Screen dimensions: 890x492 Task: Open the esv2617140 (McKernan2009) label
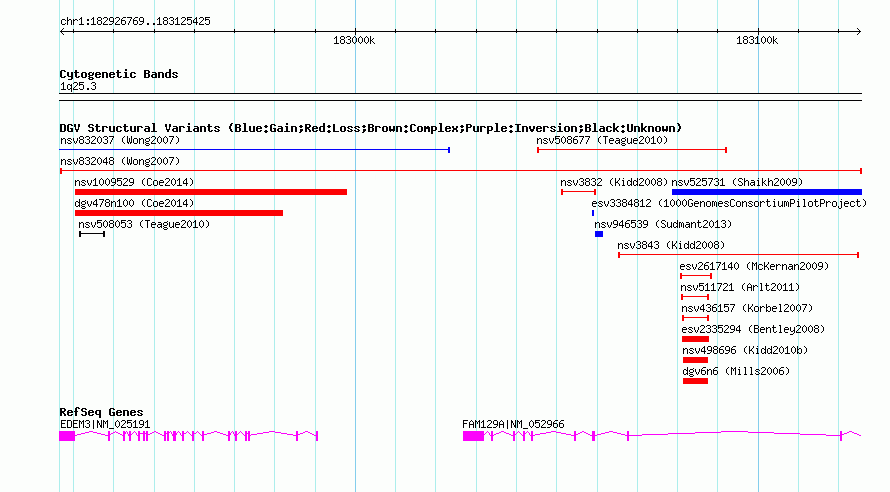pyautogui.click(x=754, y=266)
